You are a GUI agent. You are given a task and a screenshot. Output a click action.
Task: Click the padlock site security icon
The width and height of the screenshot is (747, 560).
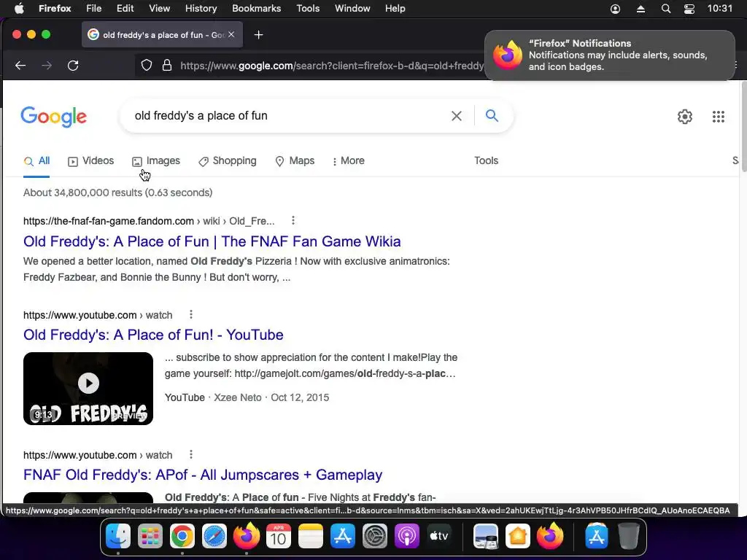[x=167, y=65]
